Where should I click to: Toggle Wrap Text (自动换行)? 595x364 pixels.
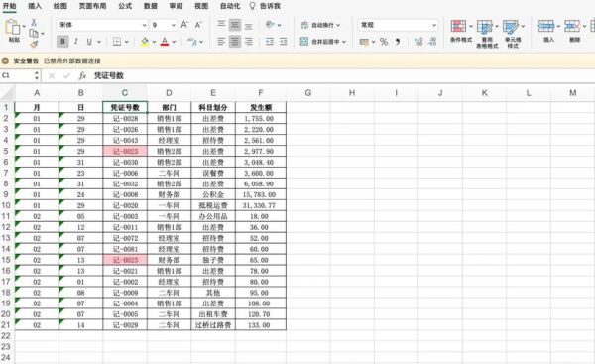tap(320, 25)
